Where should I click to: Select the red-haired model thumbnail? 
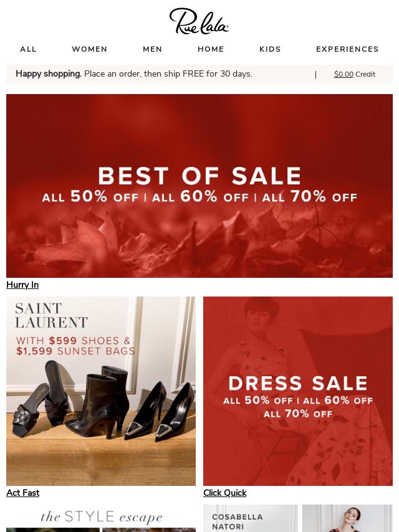(x=347, y=518)
